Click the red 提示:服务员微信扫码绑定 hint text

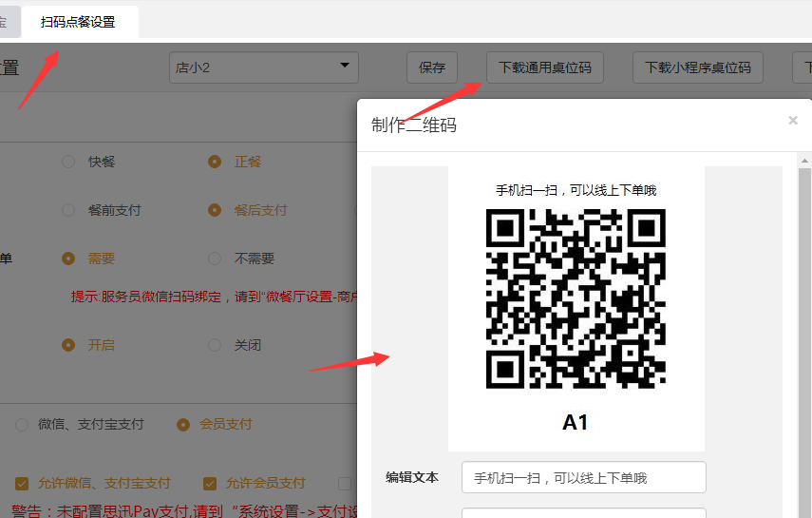coord(215,297)
